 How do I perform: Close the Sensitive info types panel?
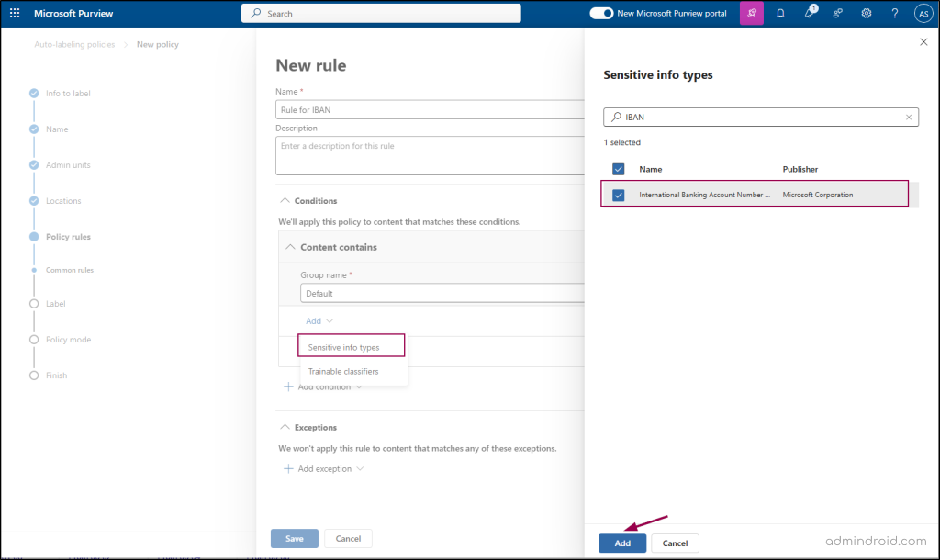923,42
